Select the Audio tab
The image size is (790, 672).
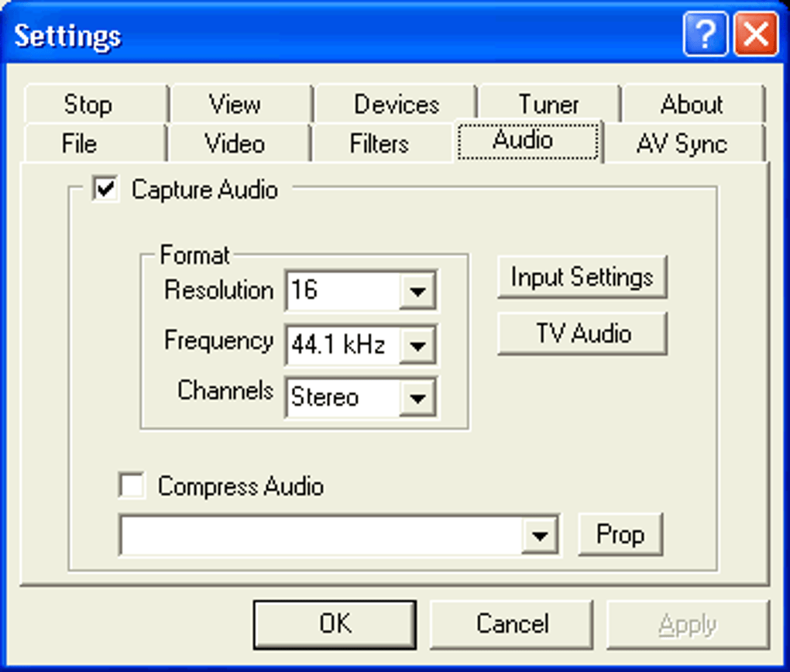tap(528, 141)
